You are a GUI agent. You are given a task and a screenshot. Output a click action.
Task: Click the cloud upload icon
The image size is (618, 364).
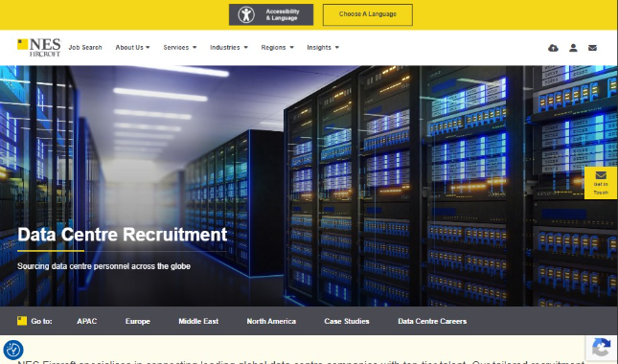[553, 48]
